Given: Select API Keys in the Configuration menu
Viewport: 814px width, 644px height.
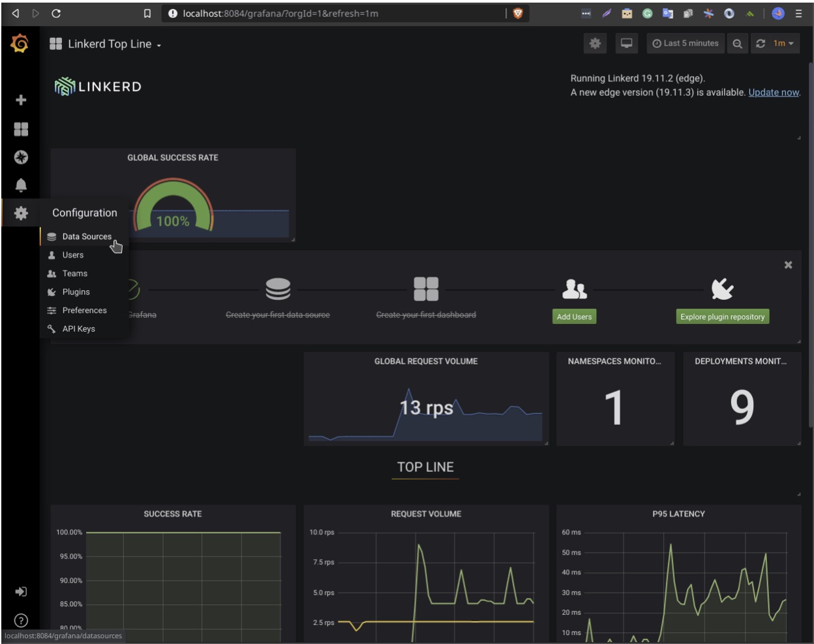Looking at the screenshot, I should [85, 329].
